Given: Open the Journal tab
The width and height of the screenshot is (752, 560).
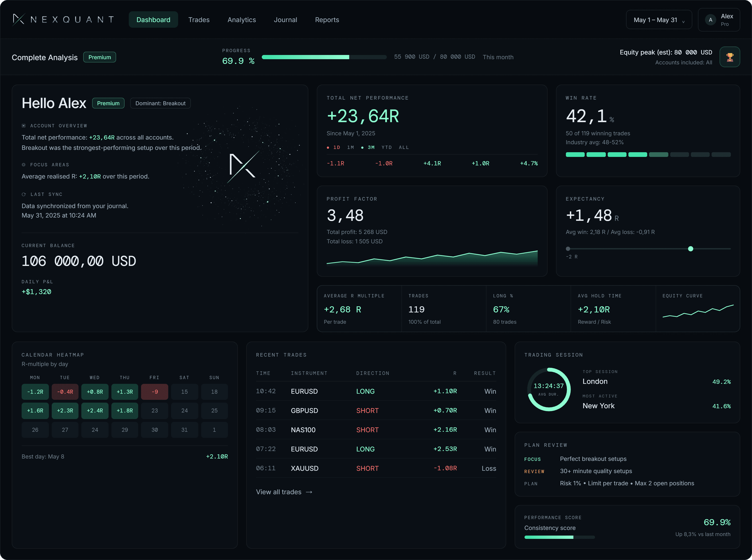Looking at the screenshot, I should pyautogui.click(x=286, y=20).
